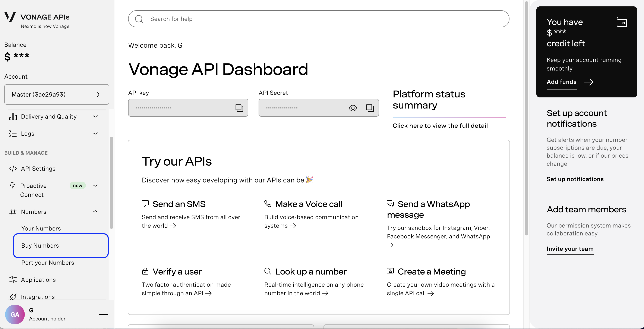Click the main page vertical scrollbar
The height and width of the screenshot is (329, 644).
526,117
